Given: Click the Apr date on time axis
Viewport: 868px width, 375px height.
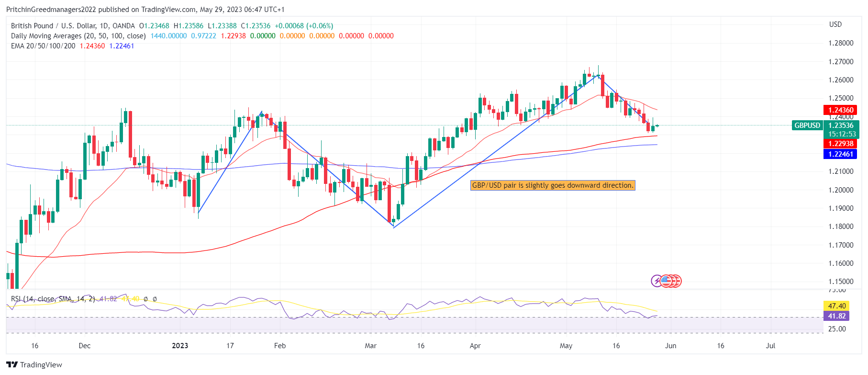Looking at the screenshot, I should point(475,346).
